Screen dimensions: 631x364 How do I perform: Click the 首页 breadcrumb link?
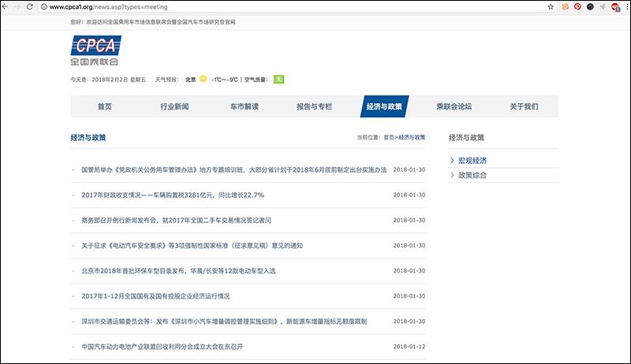[389, 137]
